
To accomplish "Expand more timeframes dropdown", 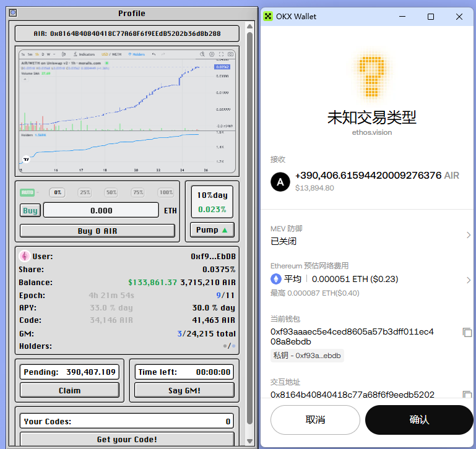I will [x=54, y=54].
